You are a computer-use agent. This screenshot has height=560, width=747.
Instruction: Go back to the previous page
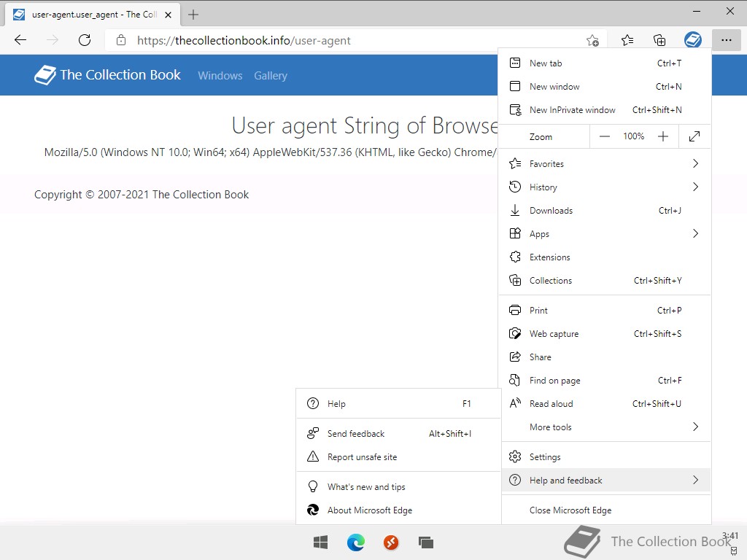click(20, 40)
